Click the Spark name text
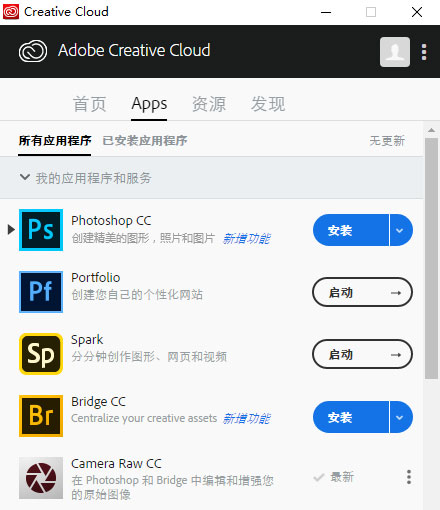Image resolution: width=440 pixels, height=510 pixels. pyautogui.click(x=87, y=340)
